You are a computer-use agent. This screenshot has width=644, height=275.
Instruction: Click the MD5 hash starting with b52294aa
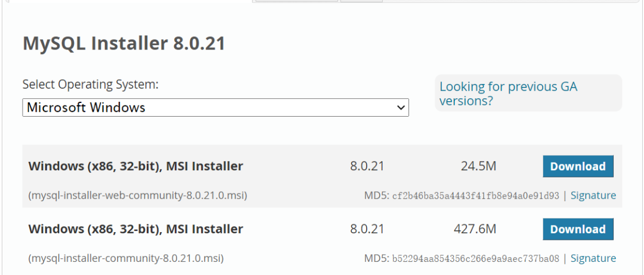(475, 259)
